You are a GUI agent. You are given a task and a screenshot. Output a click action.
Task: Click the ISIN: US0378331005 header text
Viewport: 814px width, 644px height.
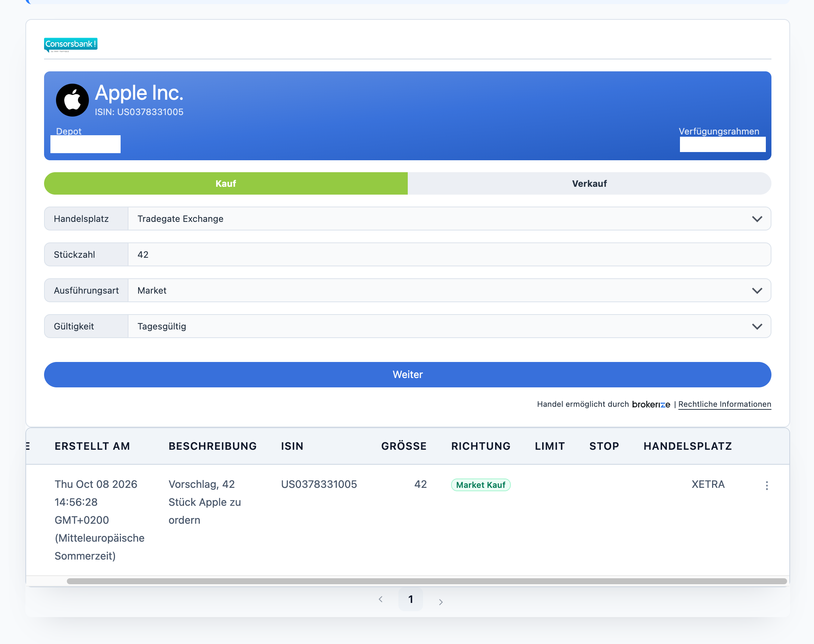(x=139, y=112)
